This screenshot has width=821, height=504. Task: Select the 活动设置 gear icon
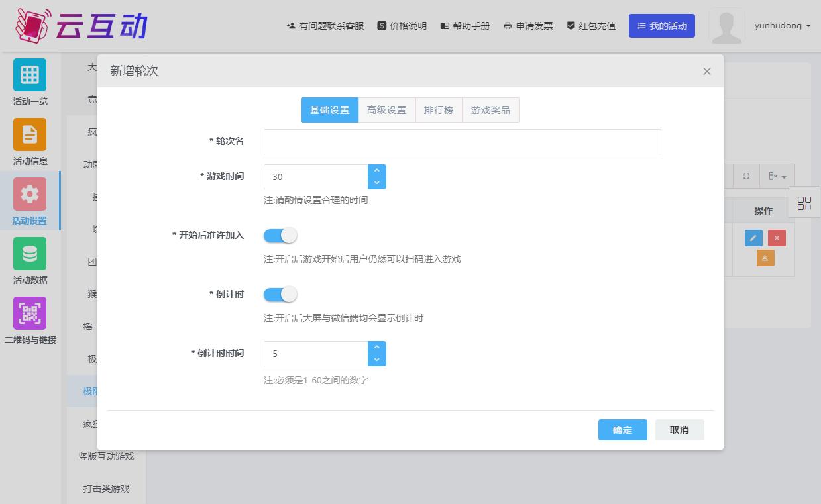30,194
